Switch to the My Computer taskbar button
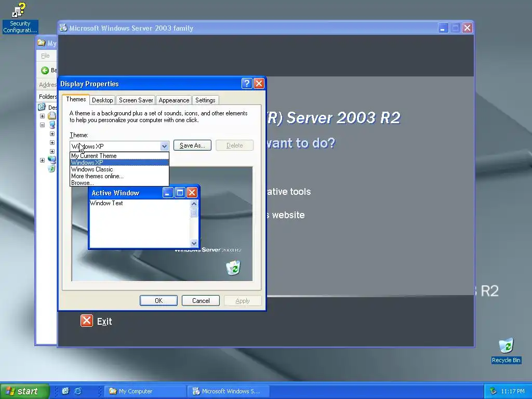Viewport: 532px width, 399px height. click(145, 391)
